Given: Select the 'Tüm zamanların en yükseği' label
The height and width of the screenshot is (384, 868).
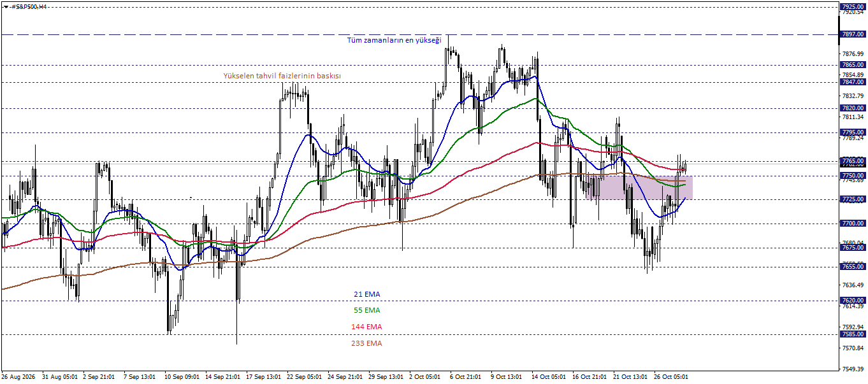Looking at the screenshot, I should pyautogui.click(x=394, y=40).
